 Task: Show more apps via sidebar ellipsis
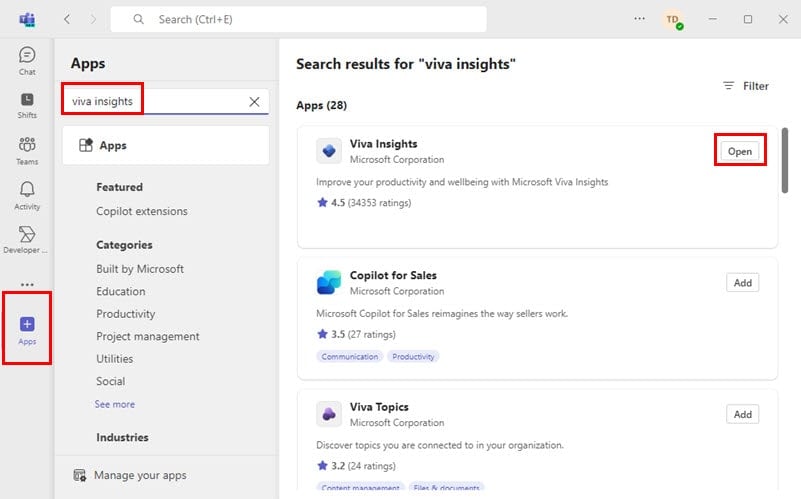[x=27, y=284]
